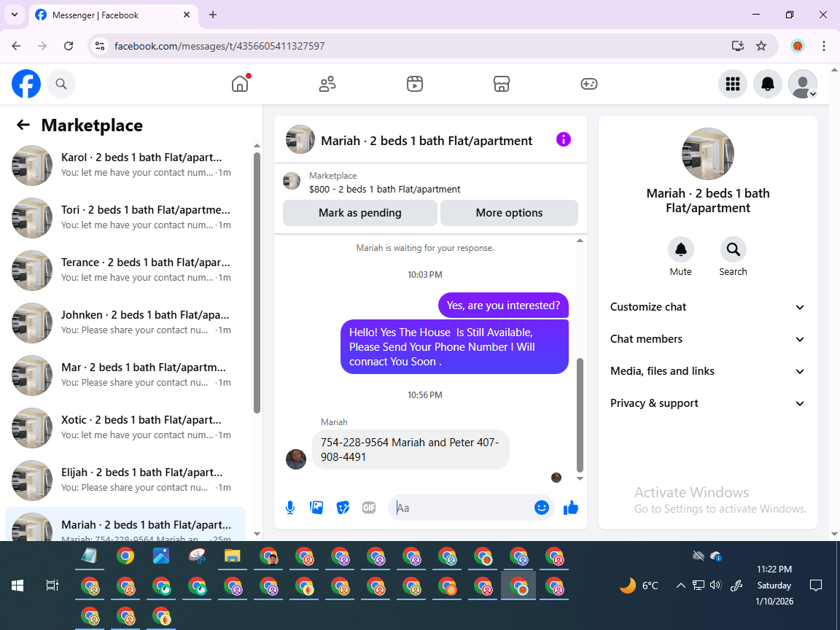Open Terance conversation in list
Image resolution: width=840 pixels, height=630 pixels.
[x=126, y=270]
